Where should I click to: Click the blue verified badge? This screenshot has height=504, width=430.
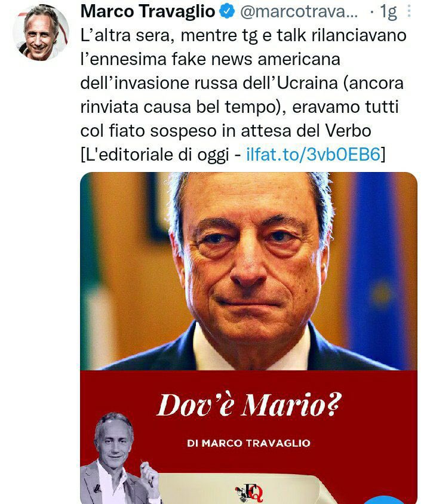point(227,11)
